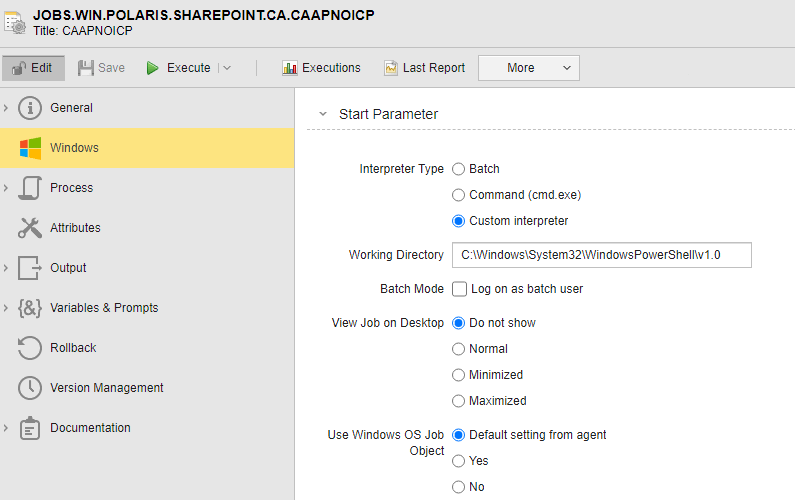
Task: Open the Executions list
Action: [x=321, y=68]
